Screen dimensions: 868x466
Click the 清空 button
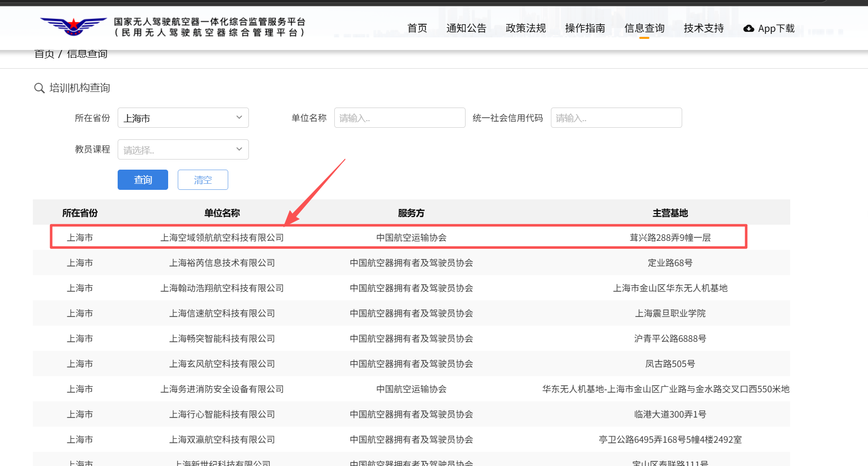203,180
